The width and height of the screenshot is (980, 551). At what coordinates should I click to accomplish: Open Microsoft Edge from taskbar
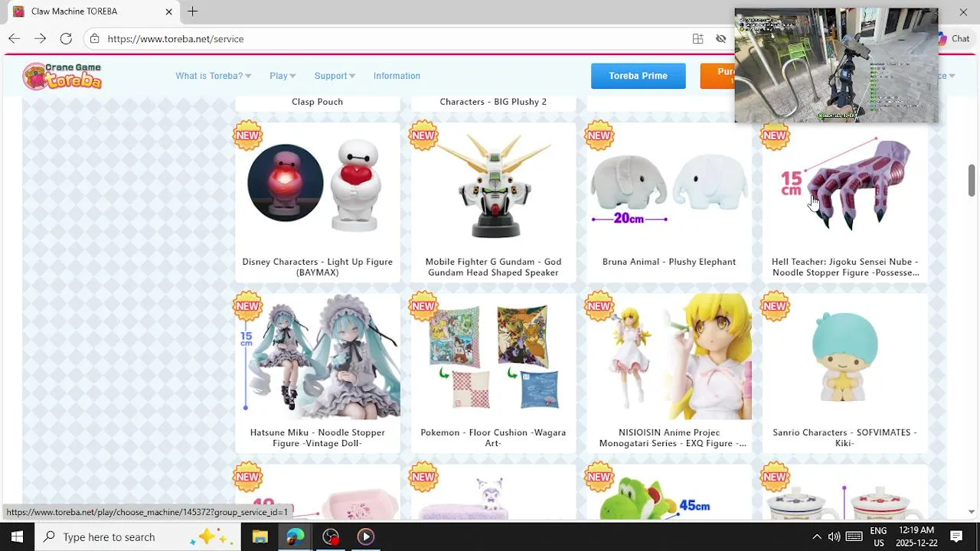pos(295,536)
